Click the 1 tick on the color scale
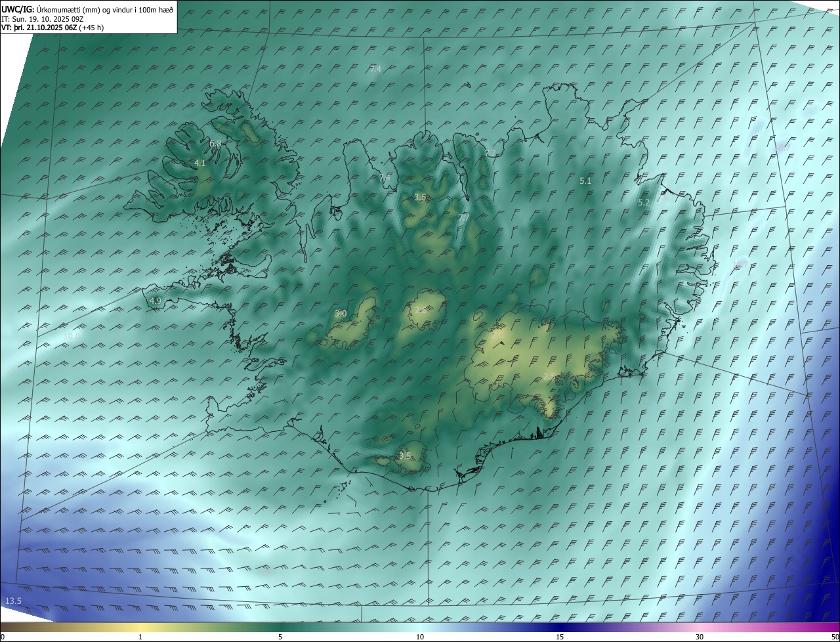Viewport: 840px width, 642px height. tap(140, 637)
